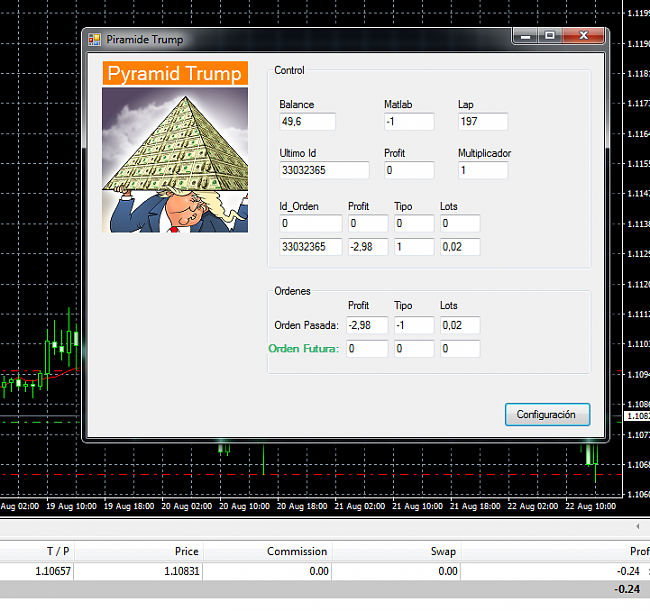
Task: Click the Multiplicador input field
Action: pos(483,171)
